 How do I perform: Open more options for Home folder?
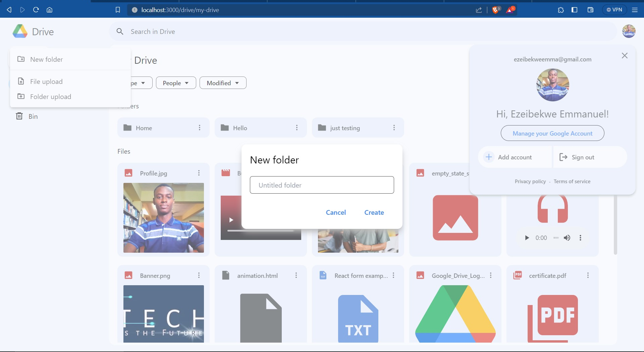coord(200,128)
